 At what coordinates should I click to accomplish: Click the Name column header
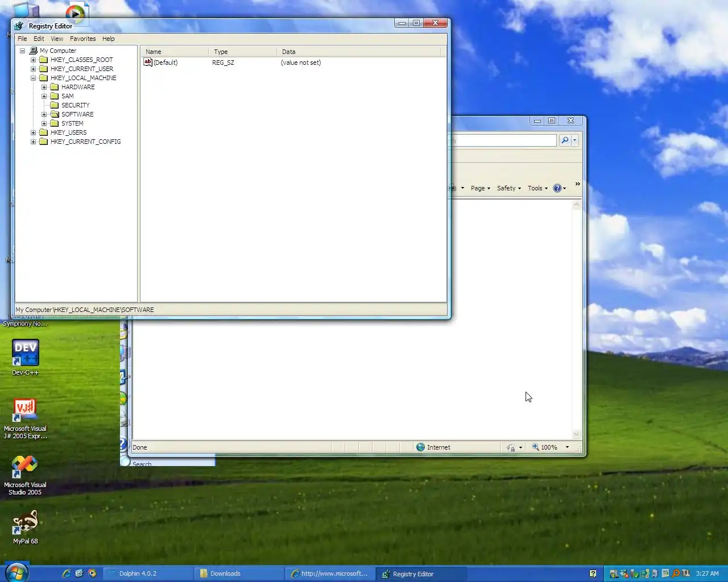(x=175, y=52)
